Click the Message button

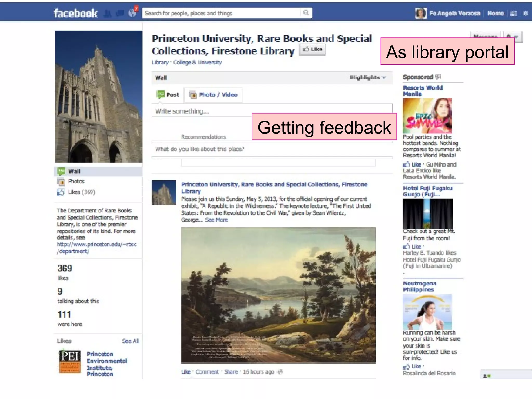(486, 35)
